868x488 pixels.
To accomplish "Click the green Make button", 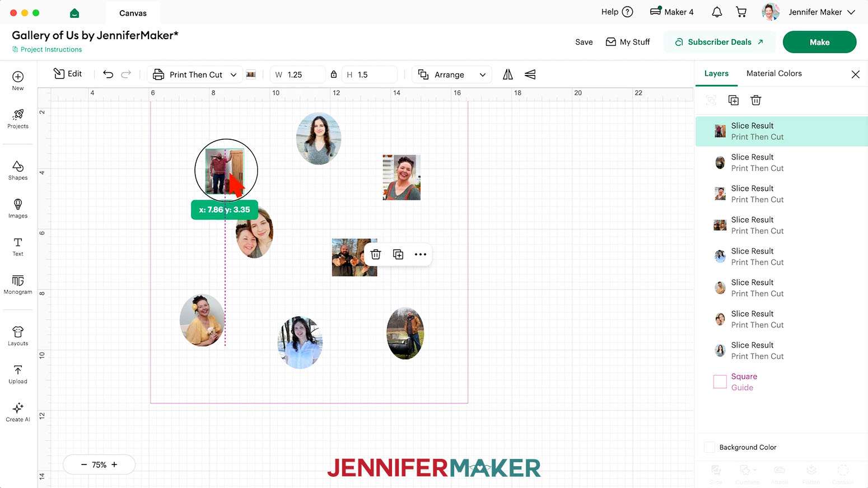I will tap(819, 42).
